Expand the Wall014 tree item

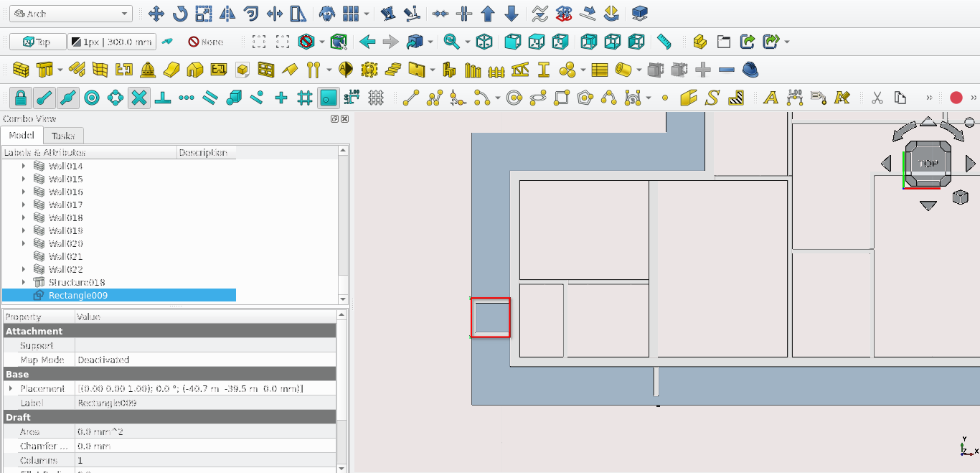click(24, 166)
